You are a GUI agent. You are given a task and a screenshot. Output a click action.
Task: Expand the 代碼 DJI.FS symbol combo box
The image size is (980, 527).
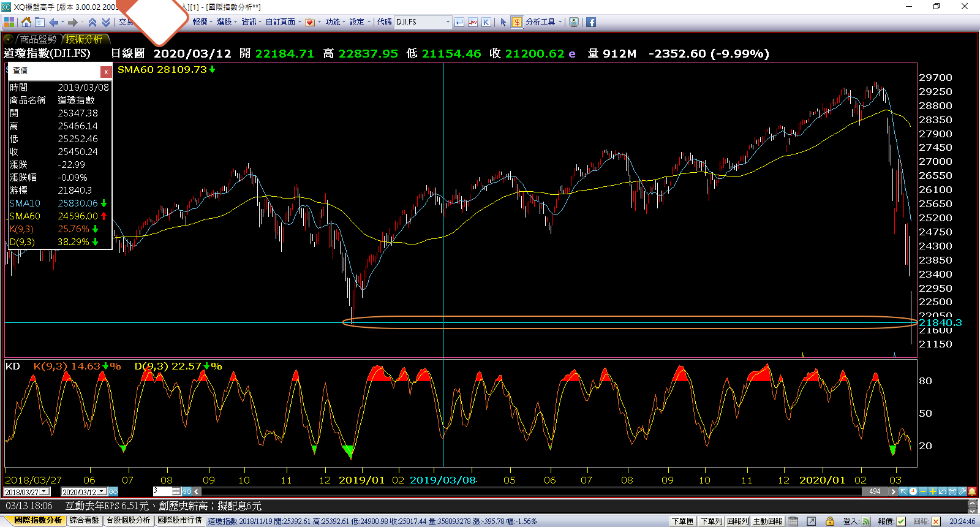448,22
